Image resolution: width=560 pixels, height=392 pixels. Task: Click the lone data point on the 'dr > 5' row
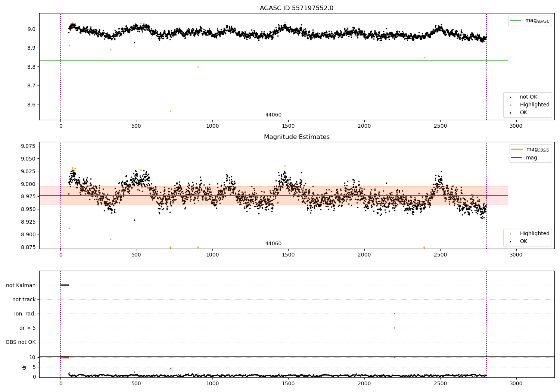(x=395, y=328)
